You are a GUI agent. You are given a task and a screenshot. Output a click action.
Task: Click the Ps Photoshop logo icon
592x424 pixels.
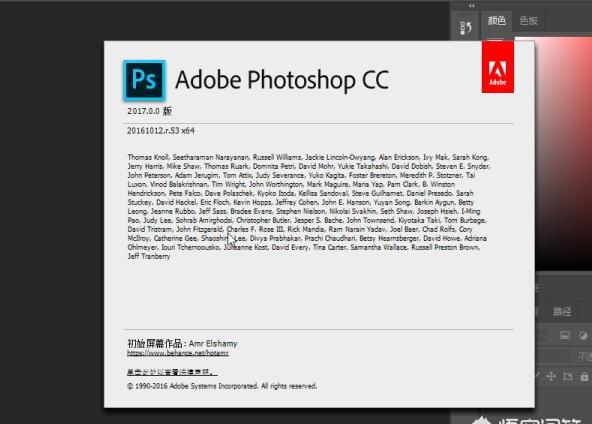point(144,80)
